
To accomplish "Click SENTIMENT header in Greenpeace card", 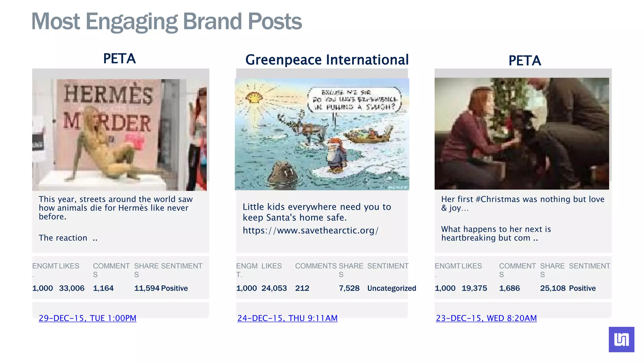I will (388, 266).
